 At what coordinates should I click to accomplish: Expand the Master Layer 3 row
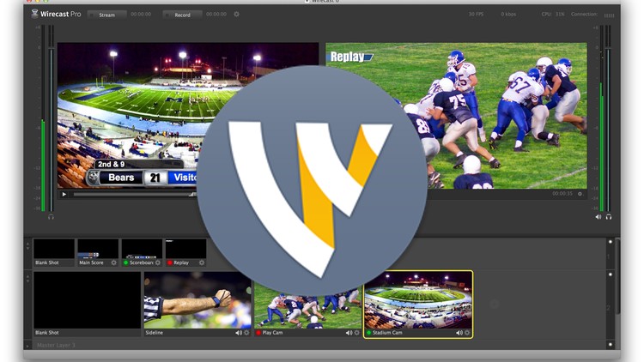[x=27, y=346]
